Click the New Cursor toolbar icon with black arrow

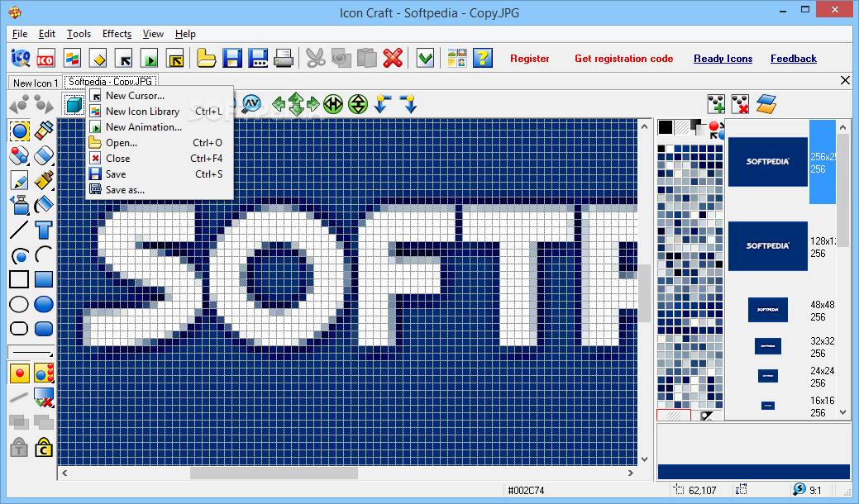tap(125, 58)
